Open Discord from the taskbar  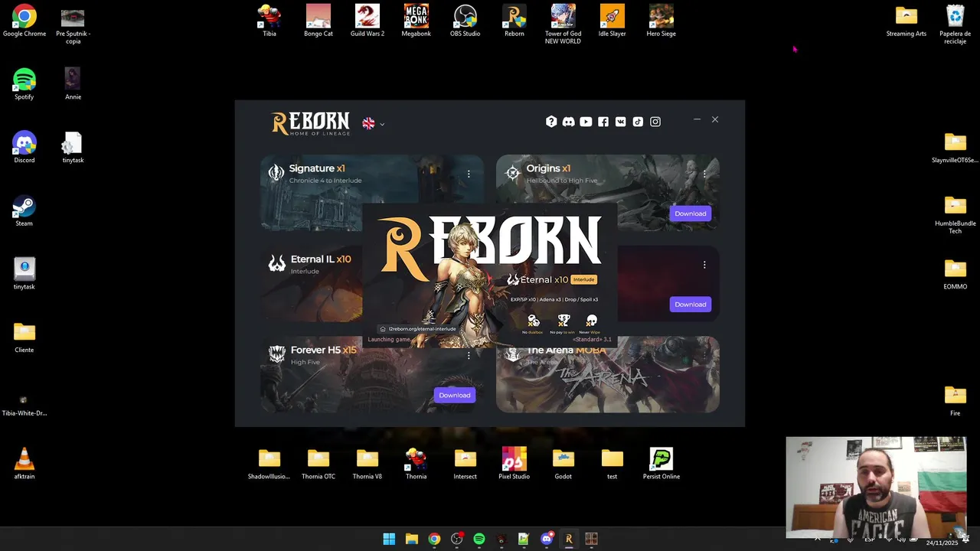(547, 539)
